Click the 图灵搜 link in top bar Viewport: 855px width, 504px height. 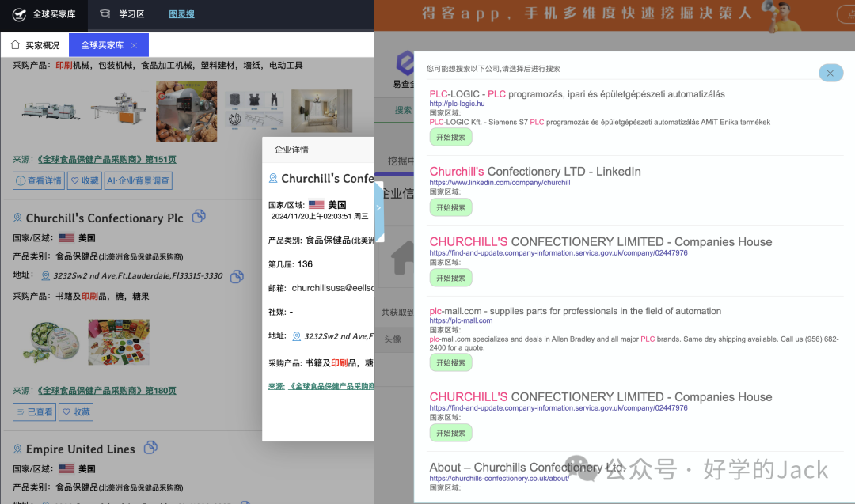[181, 14]
